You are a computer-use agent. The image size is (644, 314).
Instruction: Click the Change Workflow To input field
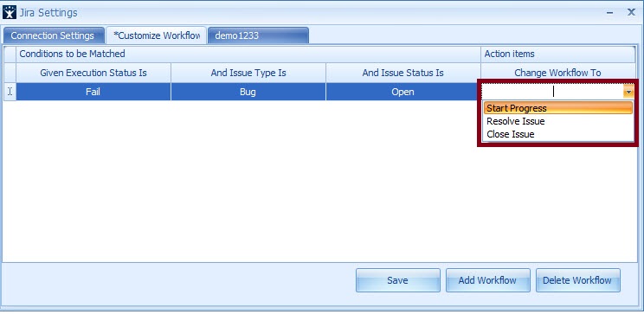coord(553,92)
